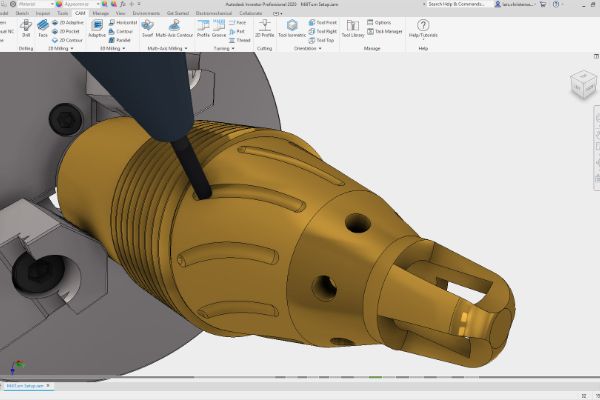600x400 pixels.
Task: Switch to the View ribbon tab
Action: pyautogui.click(x=120, y=13)
